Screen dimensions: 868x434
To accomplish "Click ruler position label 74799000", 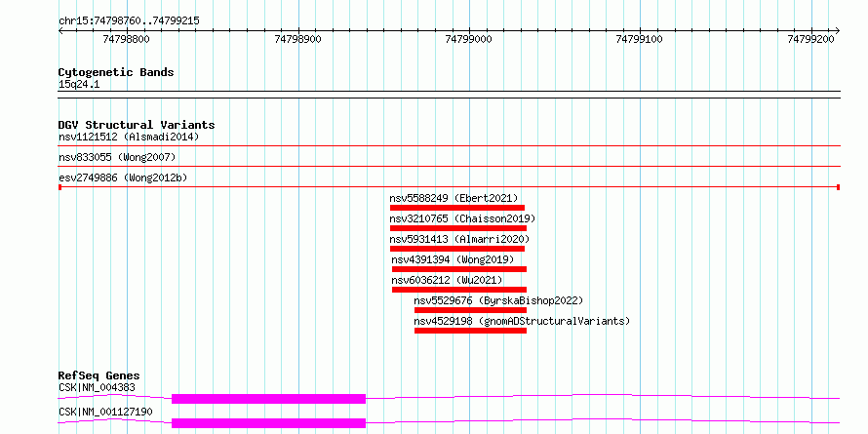I will pyautogui.click(x=468, y=40).
